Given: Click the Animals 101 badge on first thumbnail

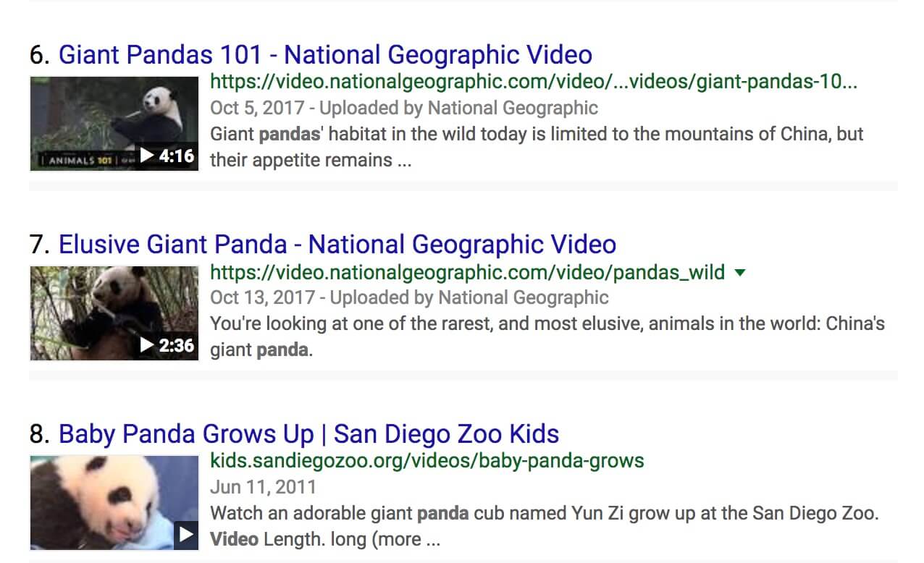Looking at the screenshot, I should point(76,160).
